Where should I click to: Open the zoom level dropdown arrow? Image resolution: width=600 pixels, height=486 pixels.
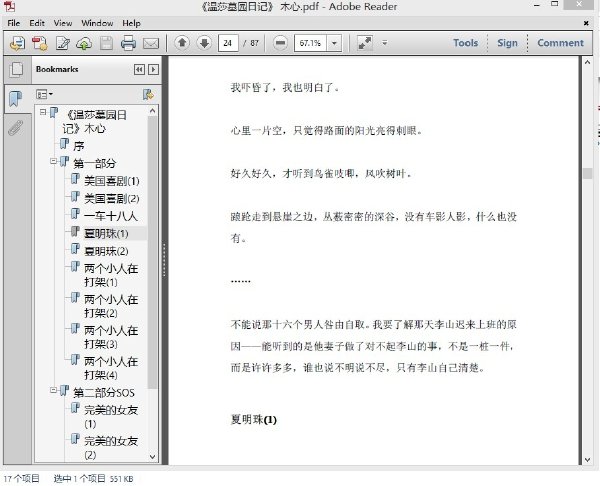[334, 43]
